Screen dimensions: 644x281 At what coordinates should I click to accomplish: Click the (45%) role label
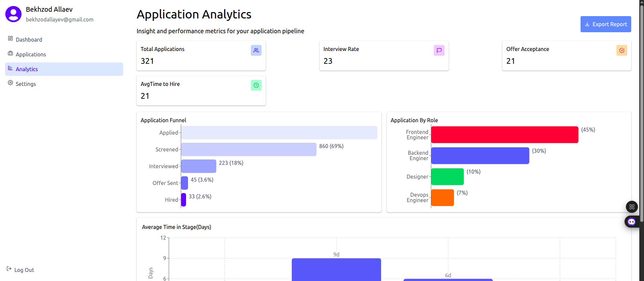click(x=588, y=130)
